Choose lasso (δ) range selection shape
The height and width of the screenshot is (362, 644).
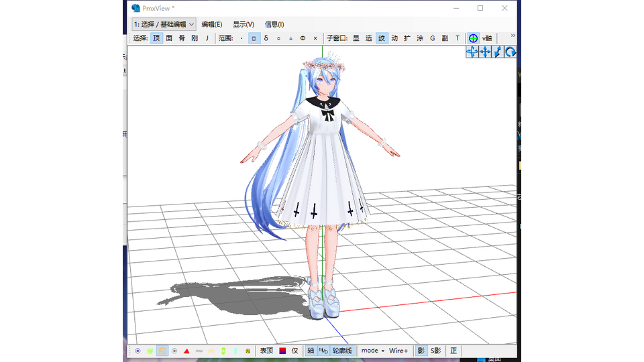pyautogui.click(x=266, y=38)
